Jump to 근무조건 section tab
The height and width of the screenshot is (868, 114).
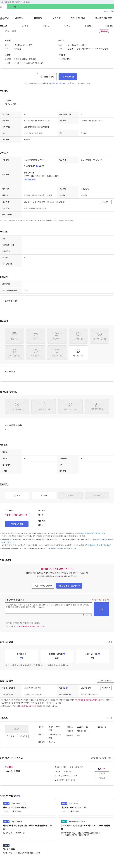click(25, 26)
